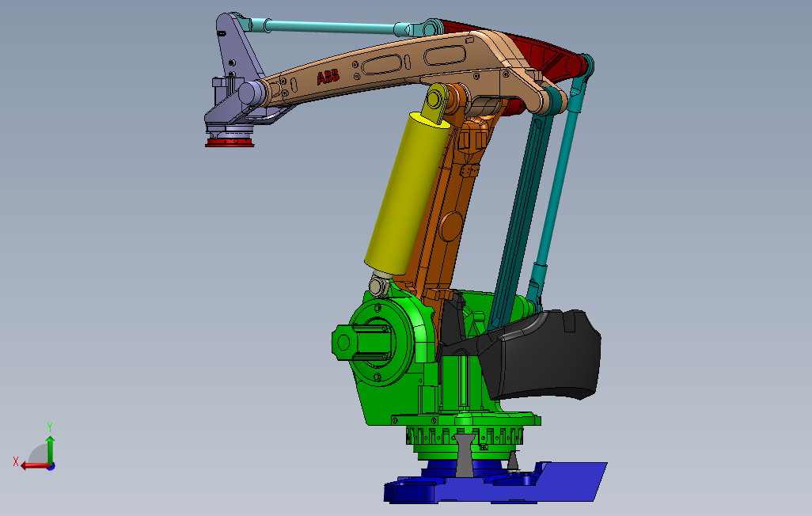
Task: Click the green Y axis arrow of the triad
Action: tap(50, 450)
